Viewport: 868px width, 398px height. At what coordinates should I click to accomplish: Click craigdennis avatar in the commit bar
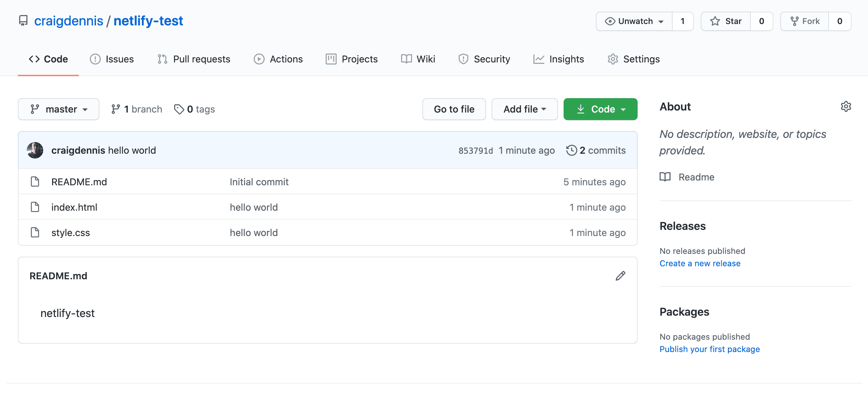35,150
